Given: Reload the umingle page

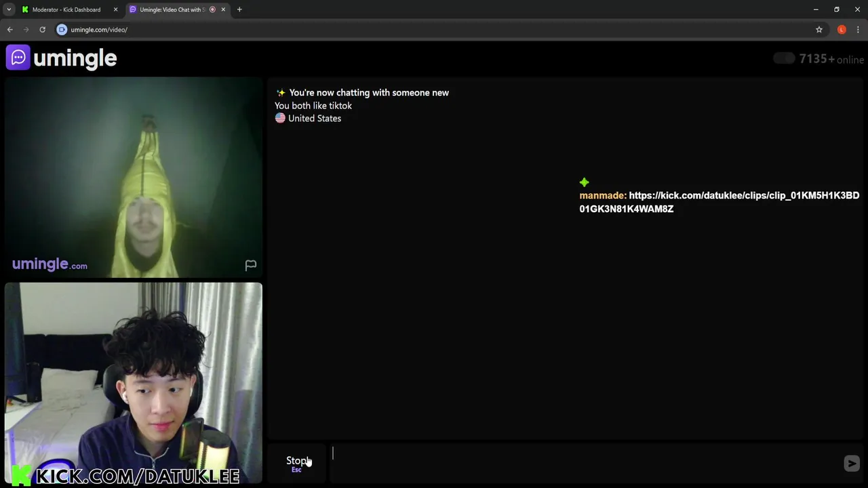Looking at the screenshot, I should (x=42, y=30).
